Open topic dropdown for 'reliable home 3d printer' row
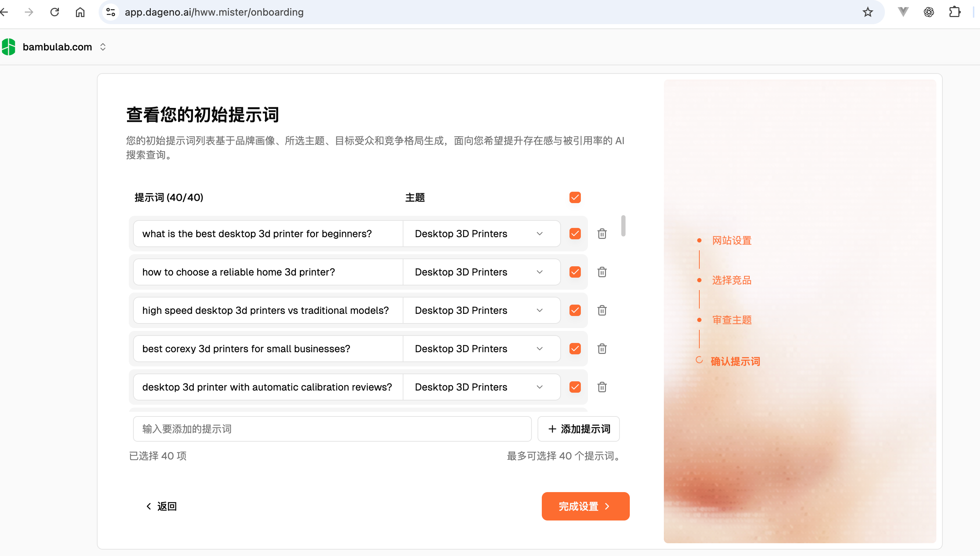Image resolution: width=980 pixels, height=556 pixels. click(481, 272)
